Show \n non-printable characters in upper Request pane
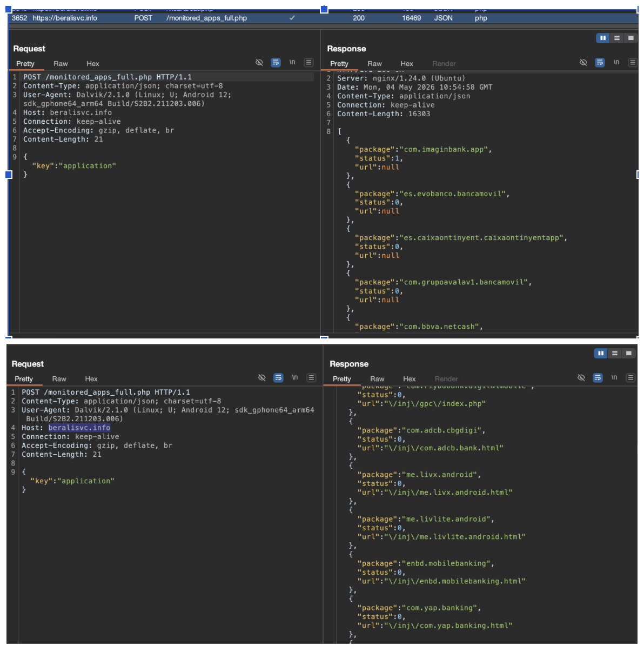Image resolution: width=644 pixels, height=652 pixels. 292,63
